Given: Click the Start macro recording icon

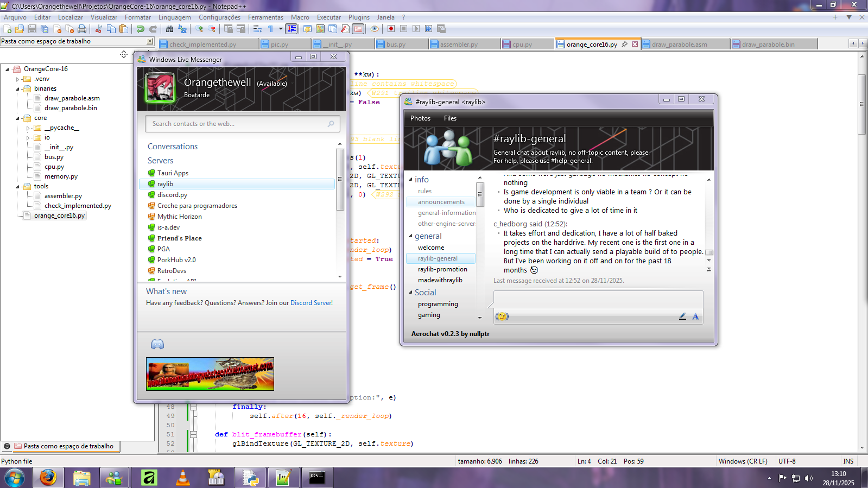Looking at the screenshot, I should (391, 29).
